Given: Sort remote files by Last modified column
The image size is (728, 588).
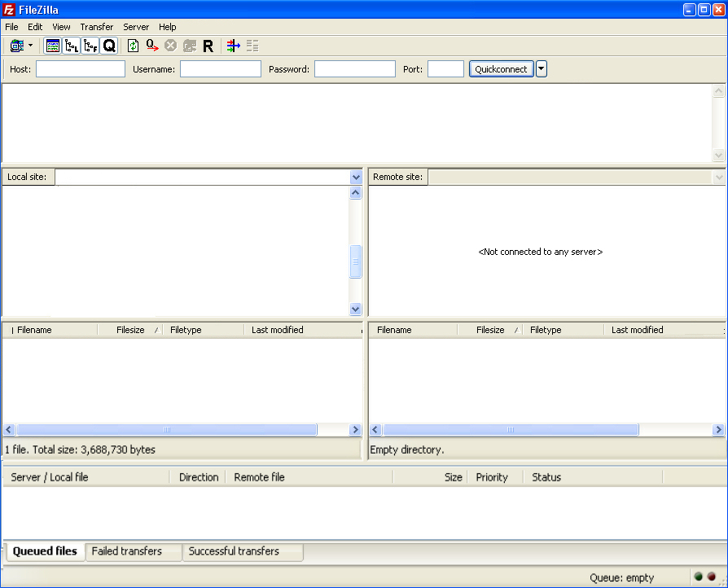Looking at the screenshot, I should (663, 330).
